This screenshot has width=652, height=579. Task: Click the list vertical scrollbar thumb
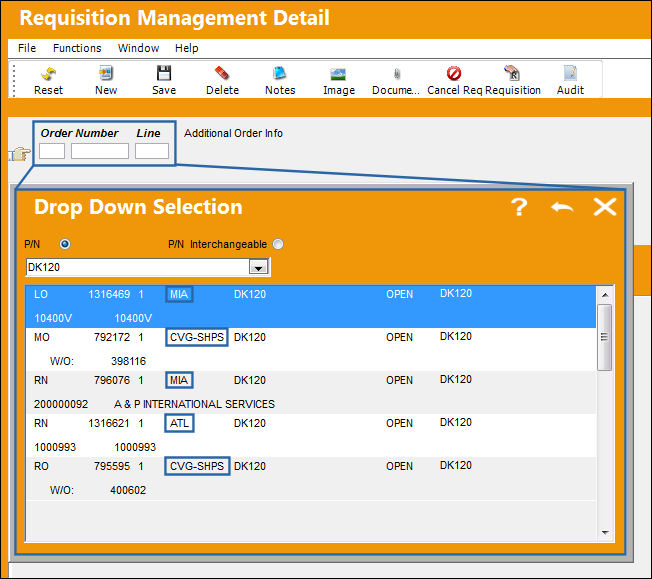605,337
